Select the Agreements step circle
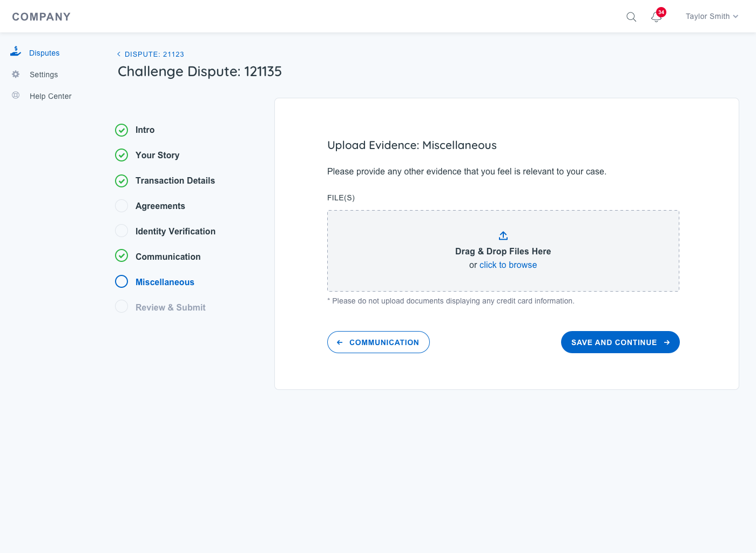Viewport: 756px width, 553px height. click(x=122, y=206)
